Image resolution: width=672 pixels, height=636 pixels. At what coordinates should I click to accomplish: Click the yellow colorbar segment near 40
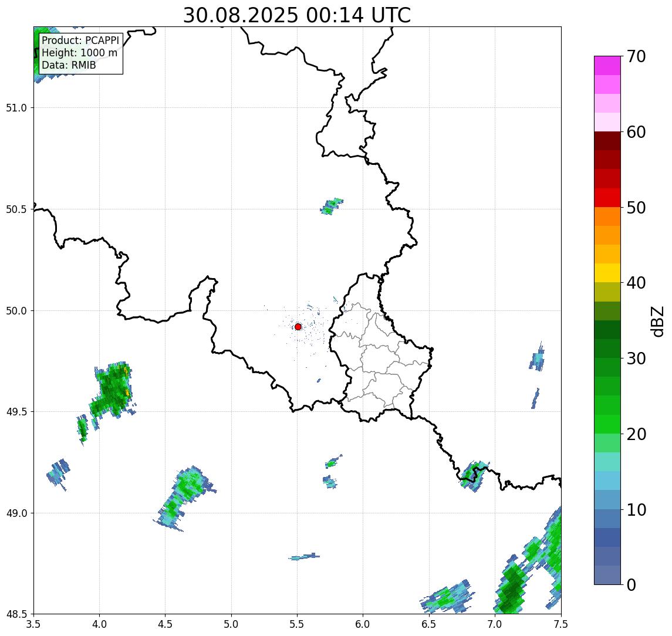tap(607, 273)
